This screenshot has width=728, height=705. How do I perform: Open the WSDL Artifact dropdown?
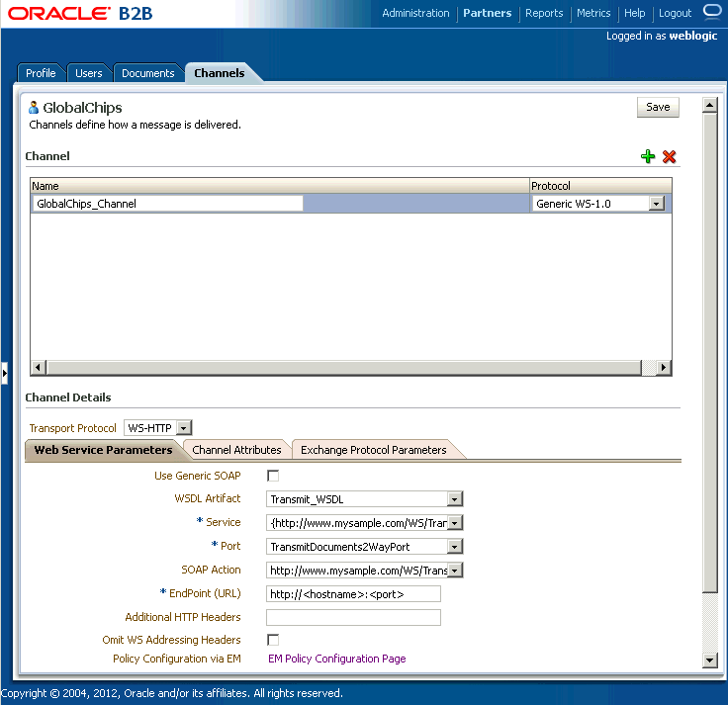(x=455, y=499)
